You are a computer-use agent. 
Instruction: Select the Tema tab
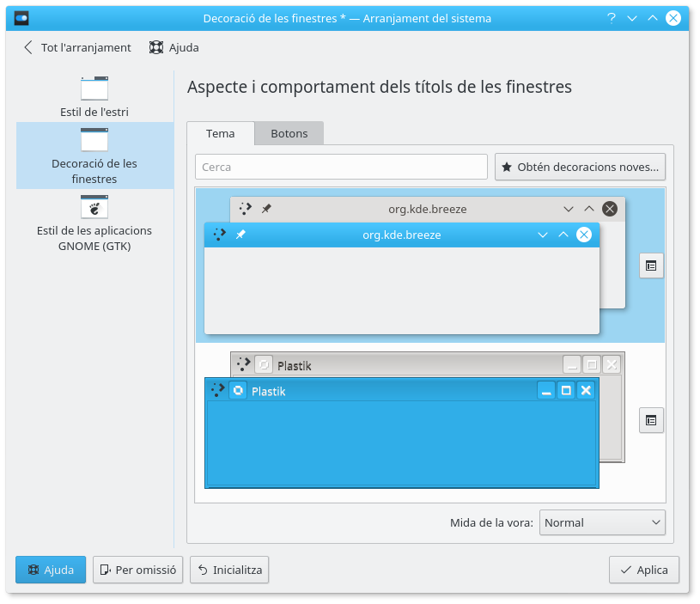point(221,133)
